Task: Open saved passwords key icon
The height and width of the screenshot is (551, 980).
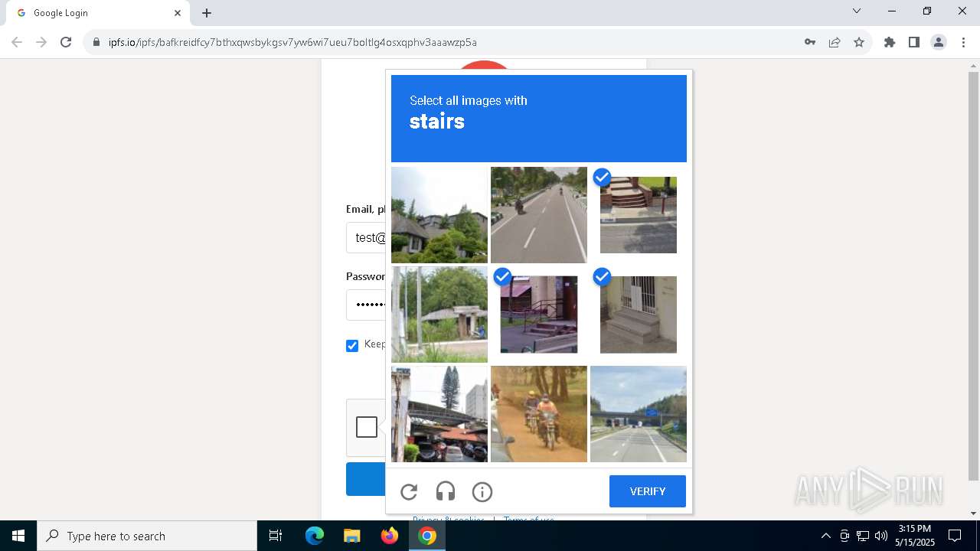Action: [810, 42]
